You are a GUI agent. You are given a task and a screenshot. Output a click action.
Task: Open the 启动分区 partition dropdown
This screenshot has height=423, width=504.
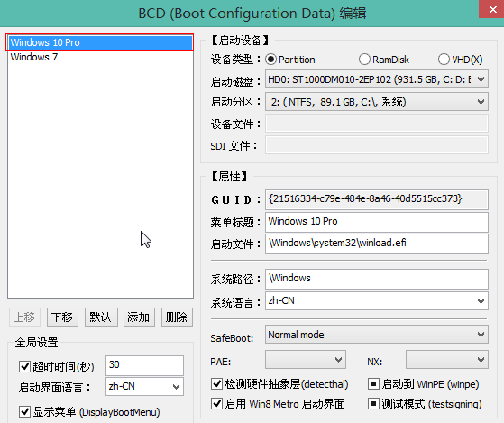[x=377, y=102]
